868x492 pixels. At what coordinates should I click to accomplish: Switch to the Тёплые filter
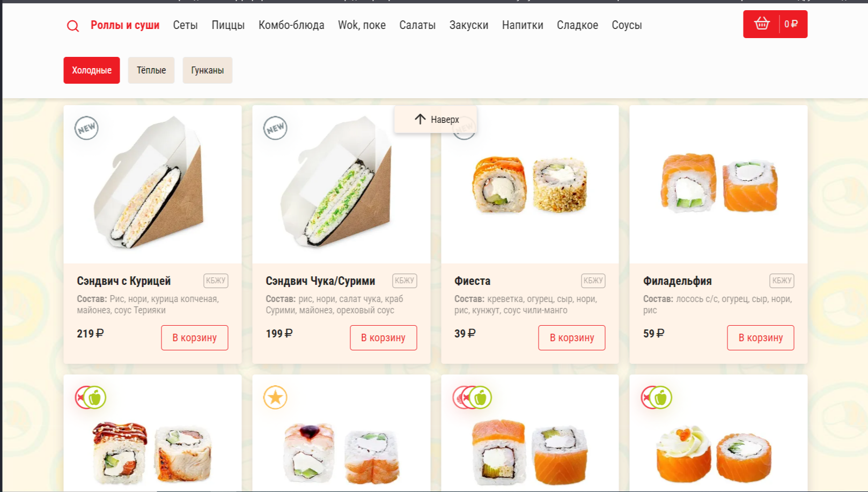coord(151,70)
